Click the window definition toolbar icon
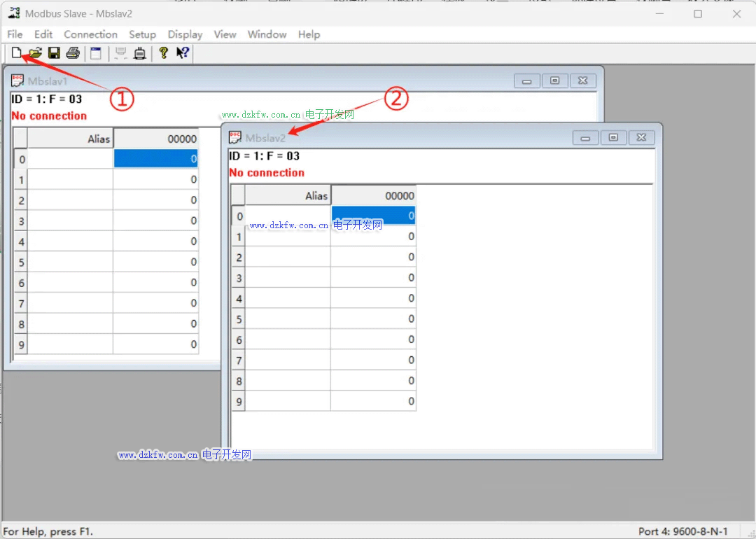This screenshot has width=756, height=539. [x=96, y=52]
